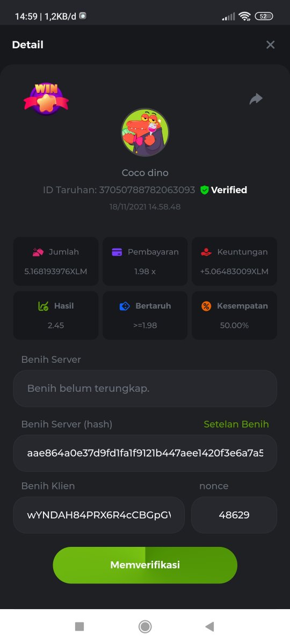Tap the Hasil chart icon
The height and width of the screenshot is (644, 290).
(x=44, y=306)
